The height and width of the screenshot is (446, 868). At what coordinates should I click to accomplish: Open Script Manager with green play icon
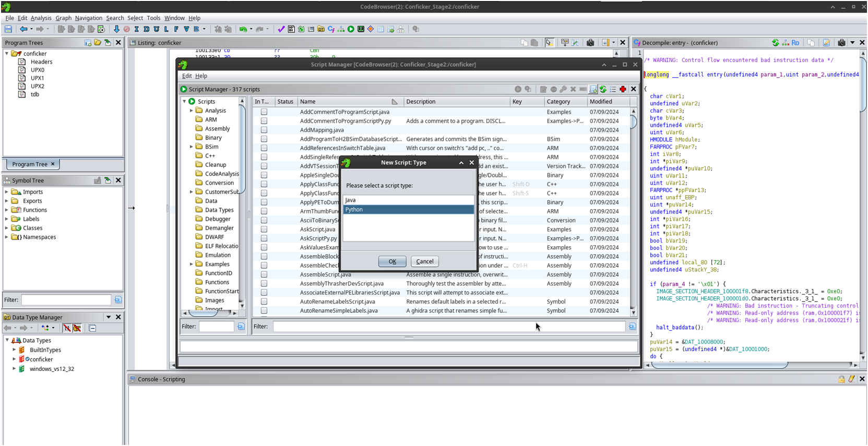click(x=351, y=29)
